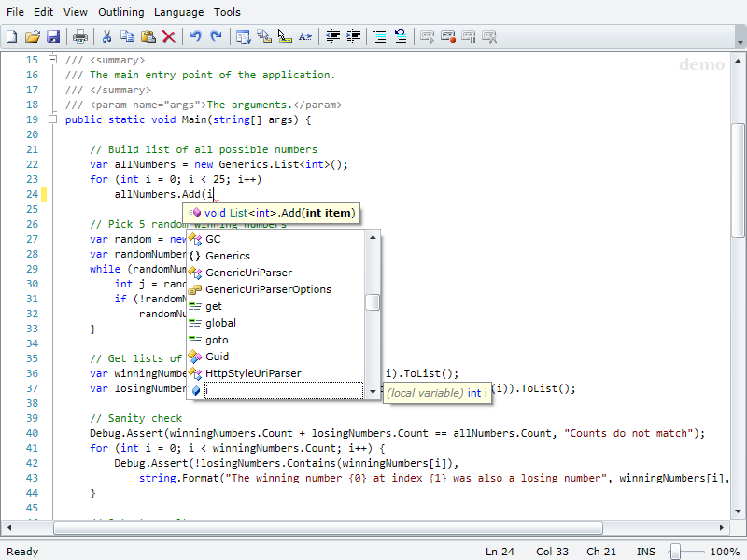Click the Ln 24 status bar entry
Screen dimensions: 747x560
click(500, 552)
